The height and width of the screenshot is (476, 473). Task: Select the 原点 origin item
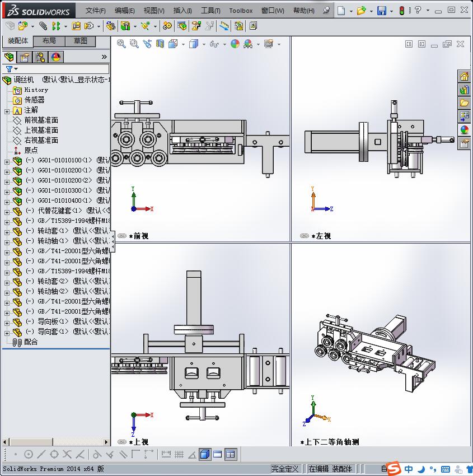pyautogui.click(x=31, y=150)
